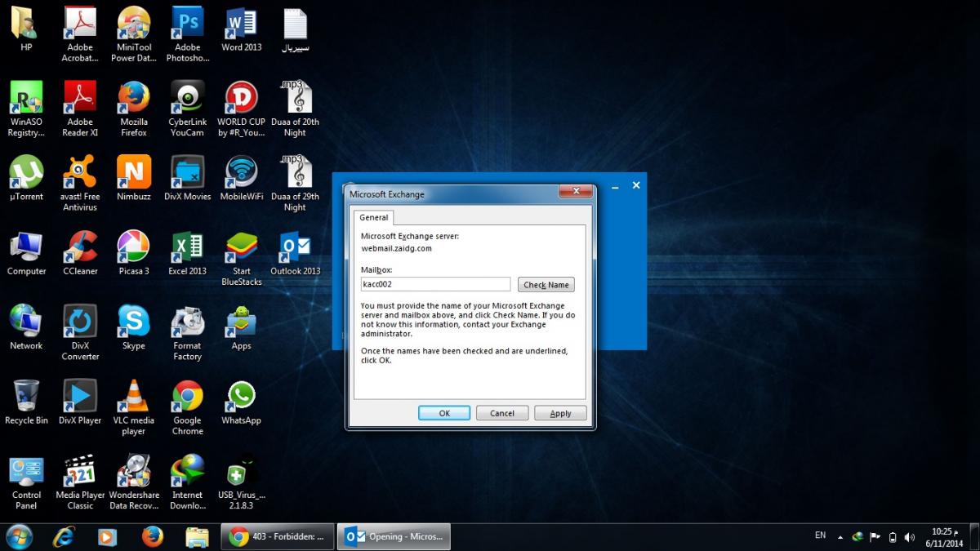Screen dimensions: 980x551
Task: Select the Arabic-named text file icon
Action: pos(296,29)
